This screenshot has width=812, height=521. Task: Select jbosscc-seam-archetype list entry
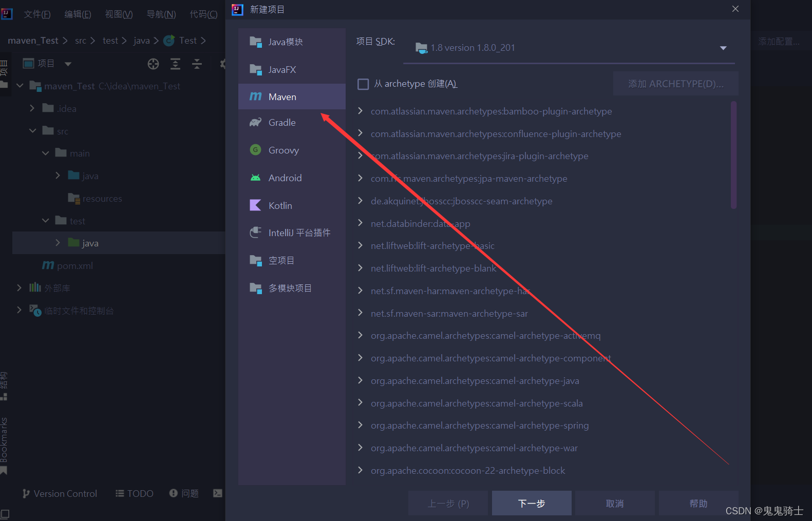pos(461,201)
